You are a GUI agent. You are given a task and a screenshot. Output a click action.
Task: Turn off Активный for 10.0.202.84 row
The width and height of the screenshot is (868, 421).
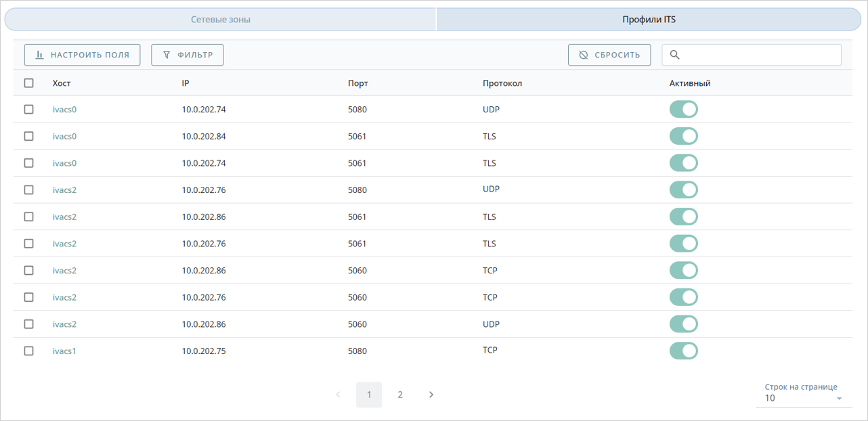(683, 136)
